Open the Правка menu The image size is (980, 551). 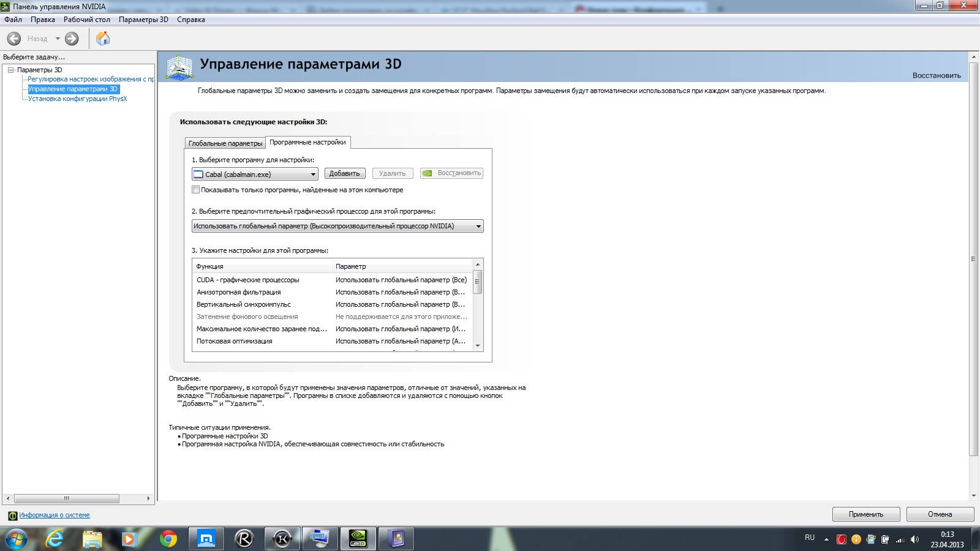pos(43,20)
